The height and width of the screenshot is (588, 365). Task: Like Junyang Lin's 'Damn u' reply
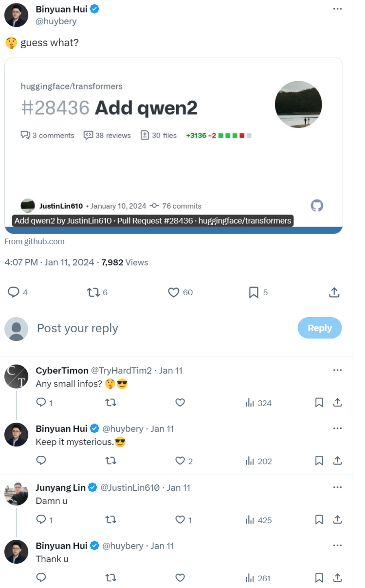(180, 520)
